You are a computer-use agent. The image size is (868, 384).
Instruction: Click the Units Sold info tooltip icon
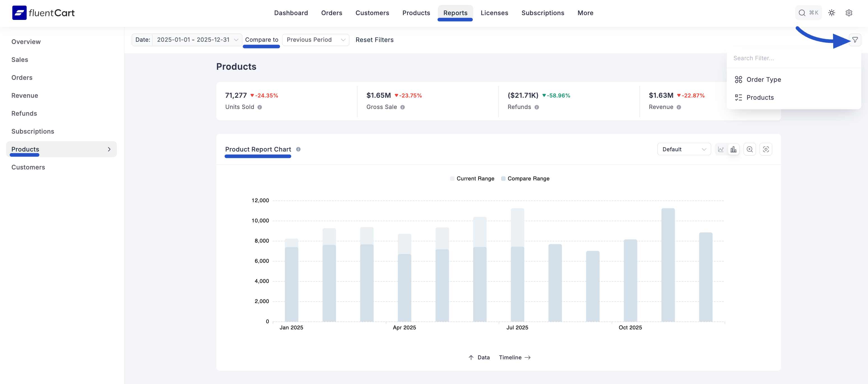tap(259, 107)
